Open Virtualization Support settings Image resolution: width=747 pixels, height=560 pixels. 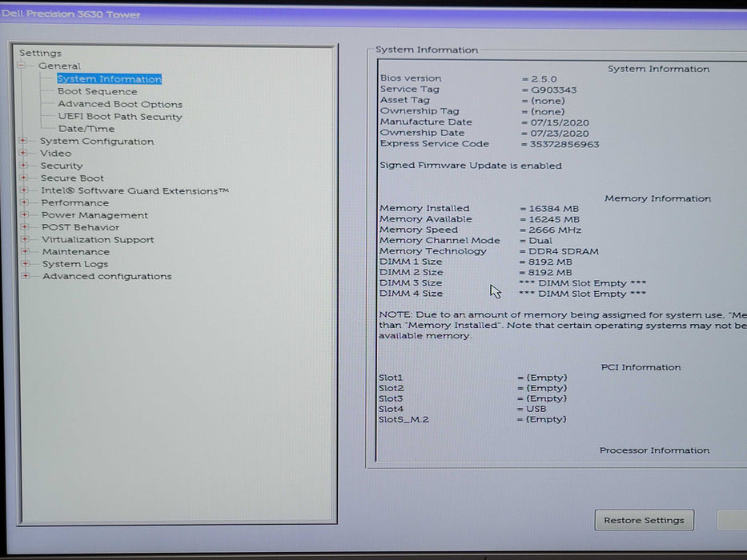coord(98,240)
